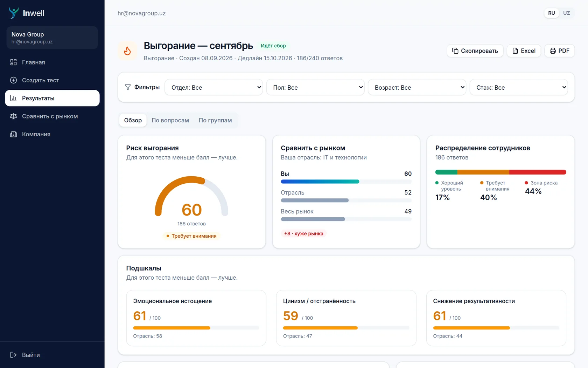Click the Цинизм / отстранённость subscale card
The height and width of the screenshot is (368, 588).
(346, 318)
